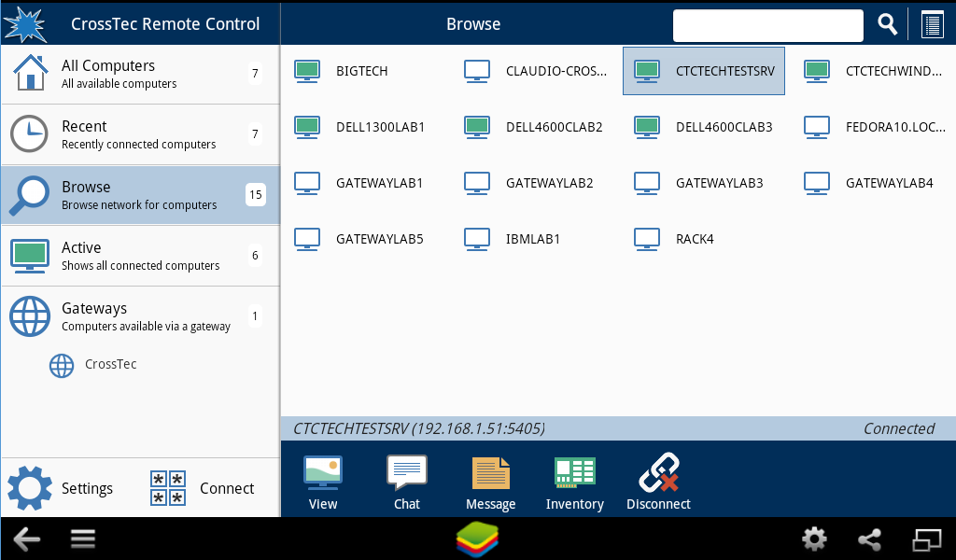Toggle full screen window icon
This screenshot has width=956, height=560.
tap(927, 539)
